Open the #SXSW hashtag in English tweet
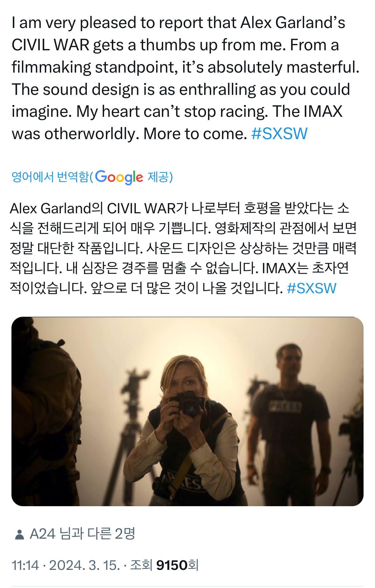This screenshot has height=588, width=375. (279, 134)
